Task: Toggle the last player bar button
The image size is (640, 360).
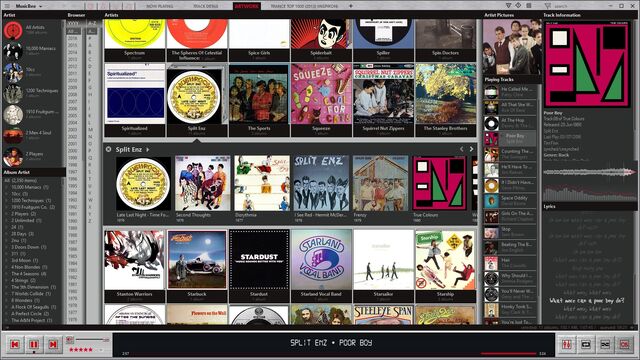Action: click(x=624, y=344)
